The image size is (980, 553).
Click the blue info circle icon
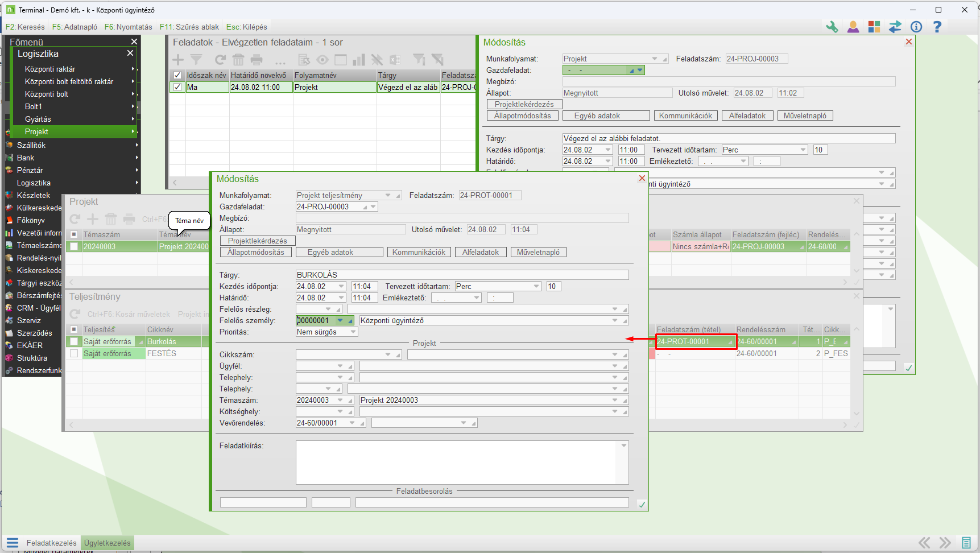tap(916, 27)
